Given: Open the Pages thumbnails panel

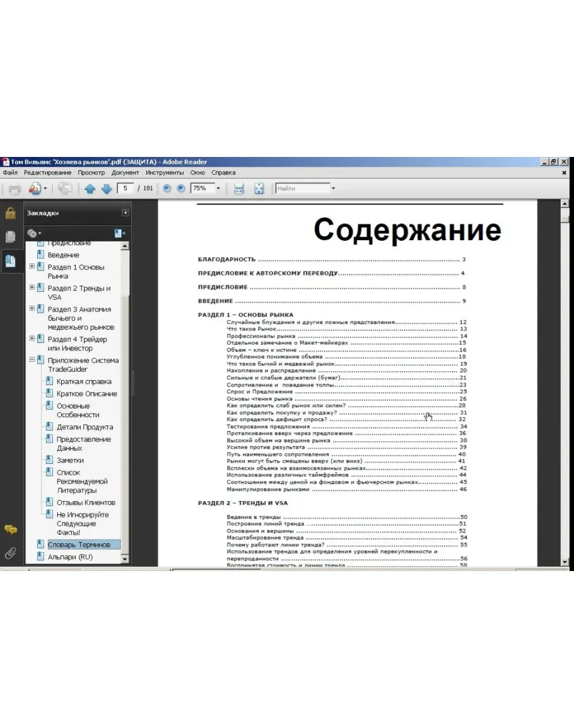Looking at the screenshot, I should (11, 237).
